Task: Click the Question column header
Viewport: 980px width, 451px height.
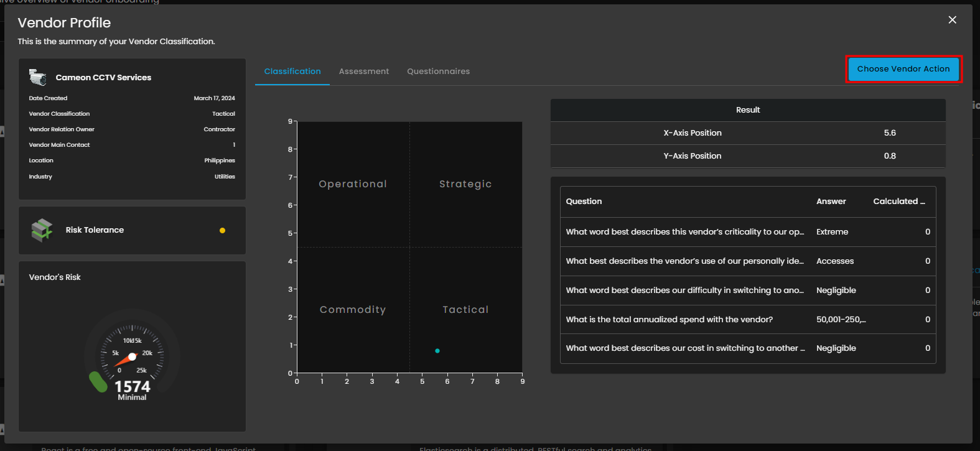Action: click(584, 202)
